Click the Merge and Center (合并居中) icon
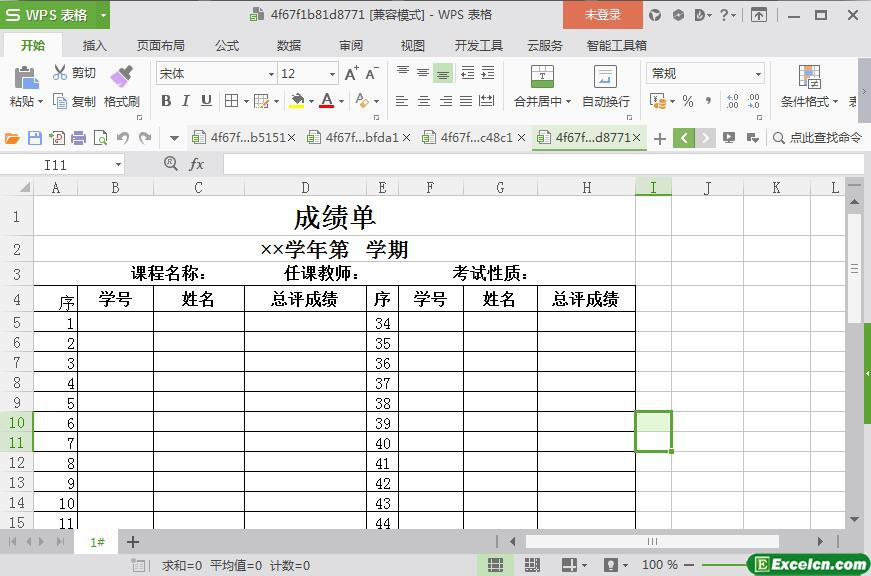 coord(542,77)
